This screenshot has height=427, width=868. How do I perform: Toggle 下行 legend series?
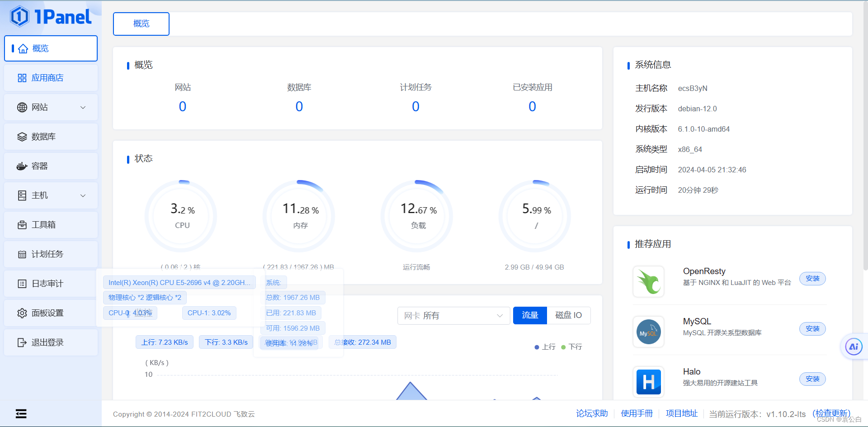(571, 347)
